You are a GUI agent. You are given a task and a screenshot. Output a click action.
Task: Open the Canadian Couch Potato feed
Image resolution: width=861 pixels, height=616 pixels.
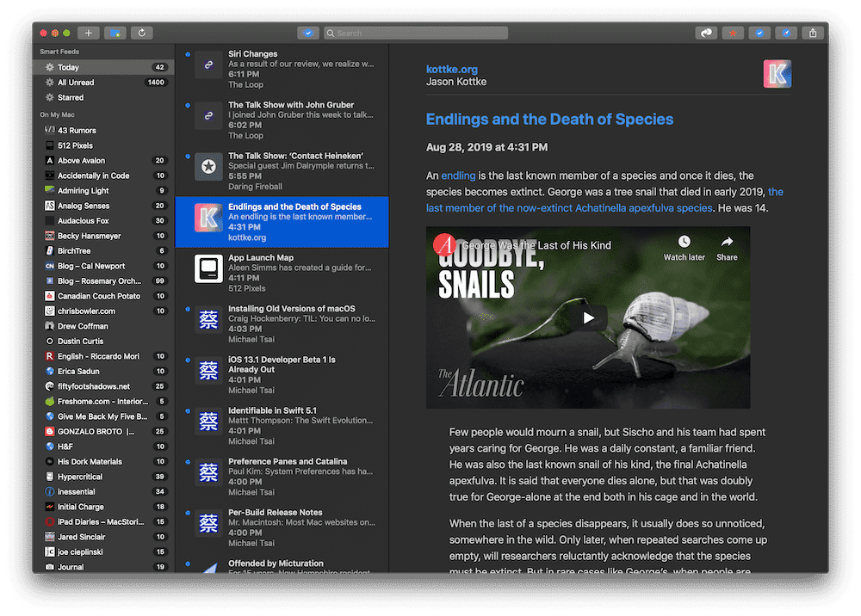click(103, 296)
